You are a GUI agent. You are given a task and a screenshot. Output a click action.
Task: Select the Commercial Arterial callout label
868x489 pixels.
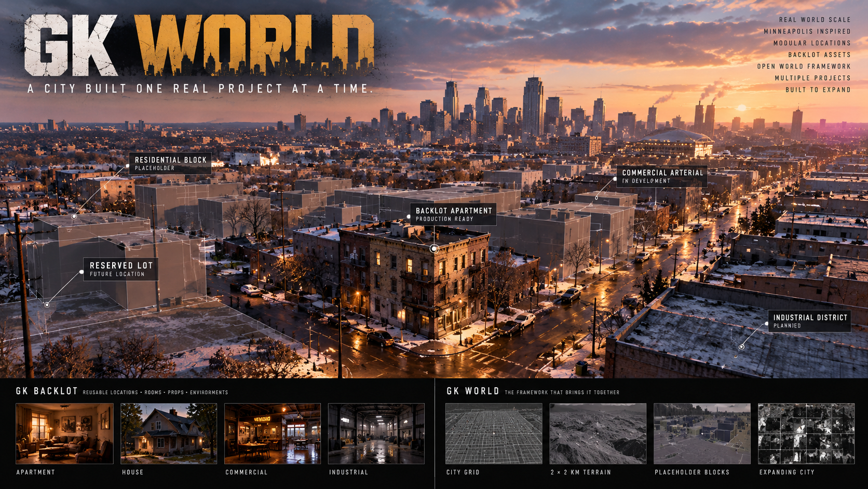(662, 176)
